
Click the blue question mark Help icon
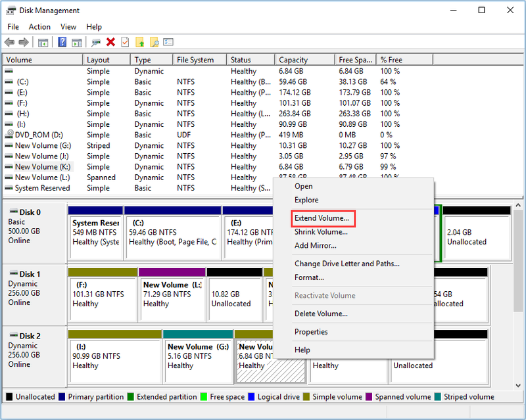tap(62, 42)
